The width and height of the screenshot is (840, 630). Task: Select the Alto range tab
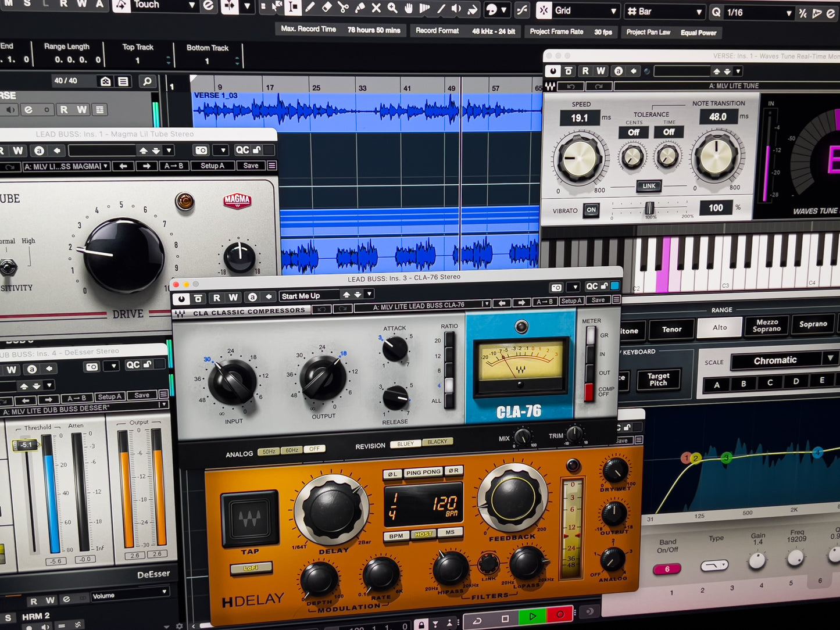pos(720,327)
